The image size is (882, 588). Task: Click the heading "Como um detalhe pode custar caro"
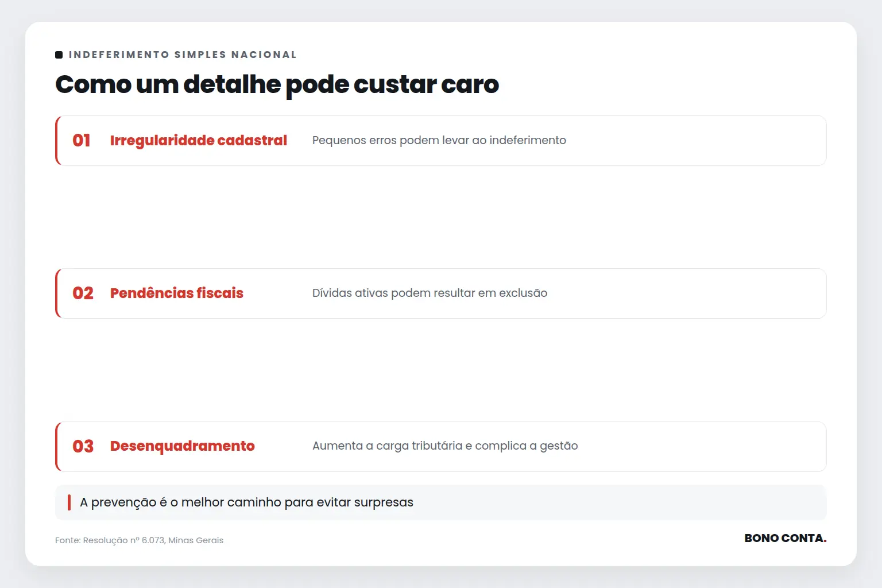pyautogui.click(x=277, y=84)
